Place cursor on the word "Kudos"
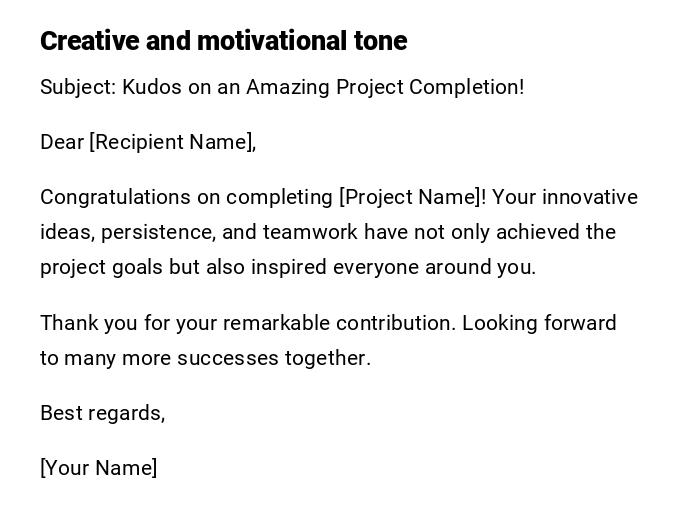Viewport: 700px width, 530px height. point(152,87)
